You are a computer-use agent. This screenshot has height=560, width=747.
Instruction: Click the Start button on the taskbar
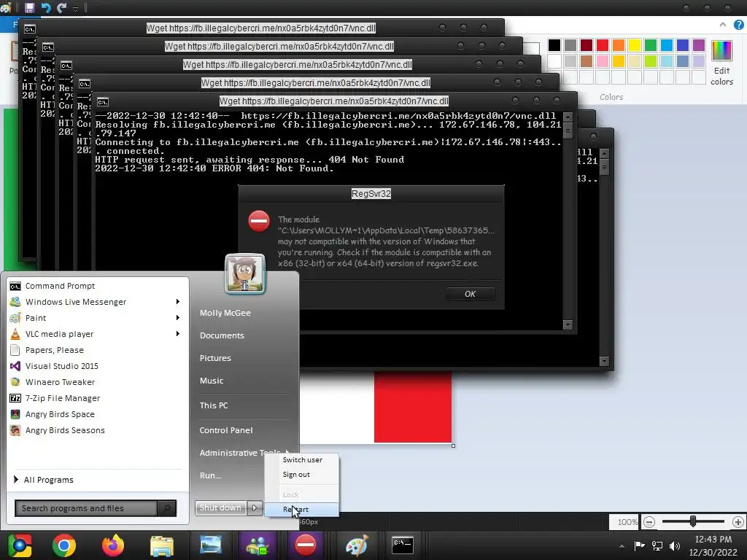20,545
